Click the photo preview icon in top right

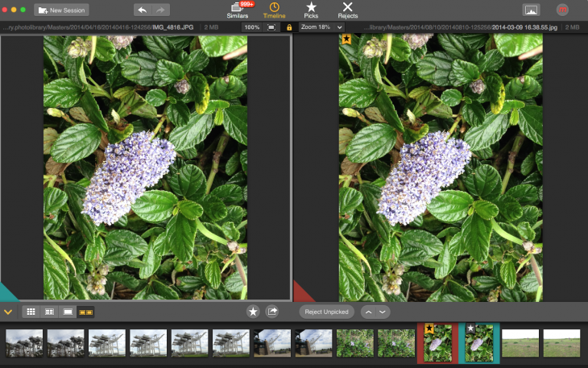point(530,10)
